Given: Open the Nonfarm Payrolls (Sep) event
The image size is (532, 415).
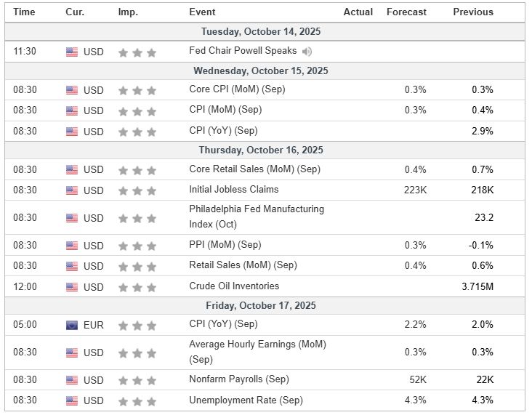Looking at the screenshot, I should (238, 379).
